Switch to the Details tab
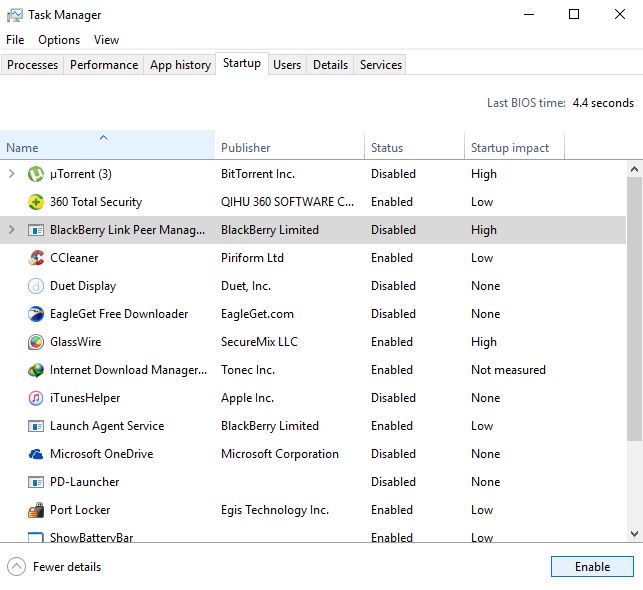643x590 pixels. tap(330, 65)
